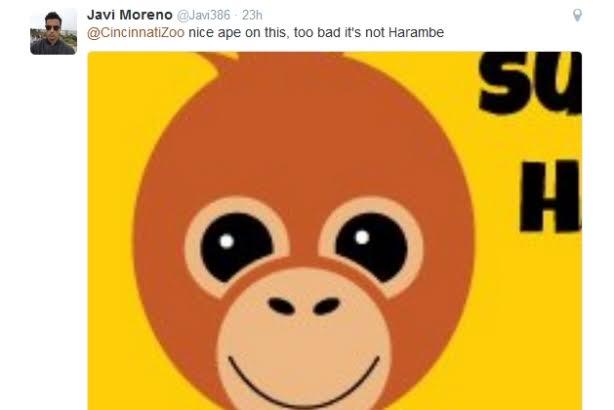Click the tweet text mentioning Harambe
The width and height of the screenshot is (614, 410).
(265, 32)
